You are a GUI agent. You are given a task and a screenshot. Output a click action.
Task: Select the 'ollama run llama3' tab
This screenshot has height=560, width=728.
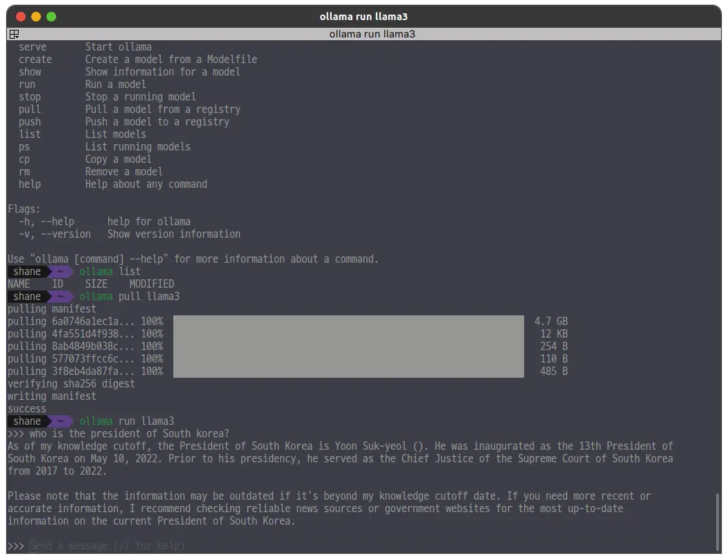pyautogui.click(x=372, y=34)
